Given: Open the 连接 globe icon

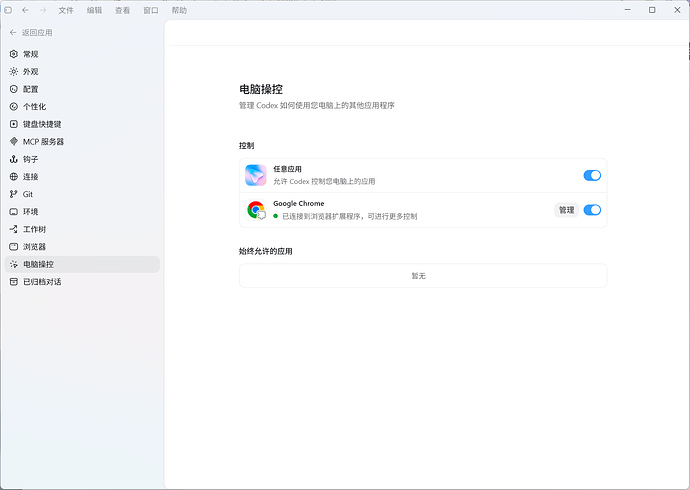Looking at the screenshot, I should point(14,177).
